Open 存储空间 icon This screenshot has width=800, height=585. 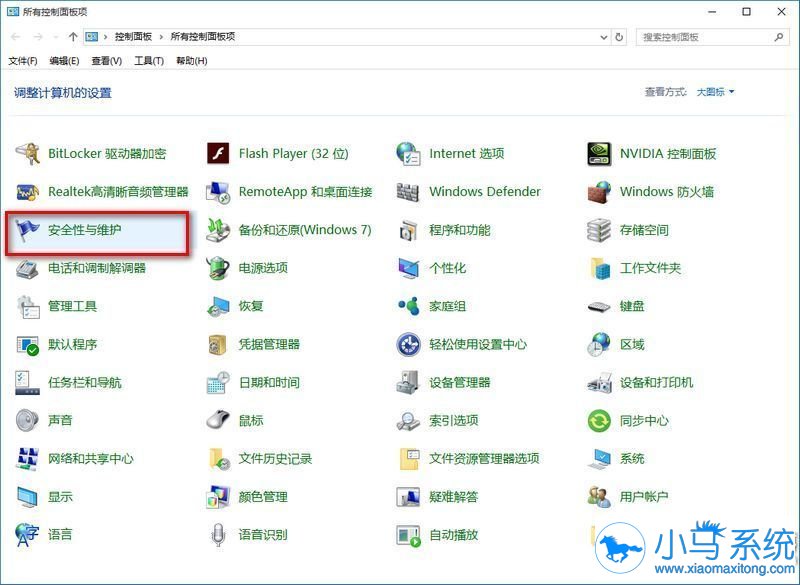pos(599,230)
